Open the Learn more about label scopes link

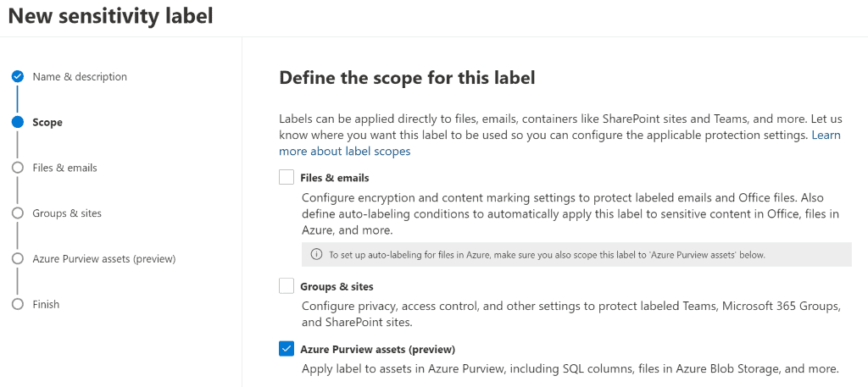(x=559, y=143)
